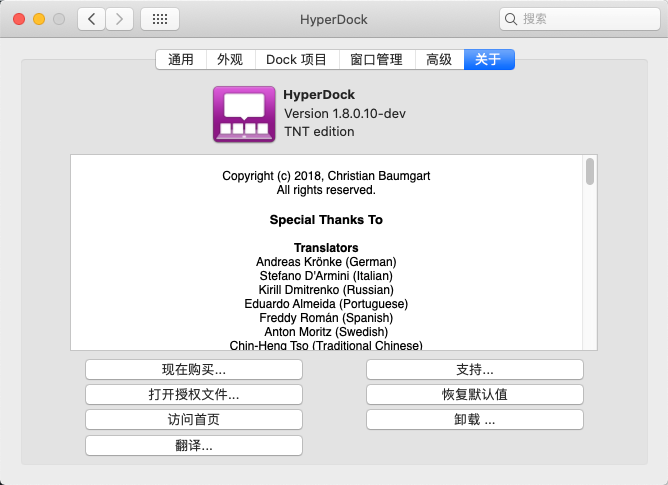This screenshot has height=485, width=668.
Task: Switch to the 通用 tab
Action: pyautogui.click(x=181, y=60)
